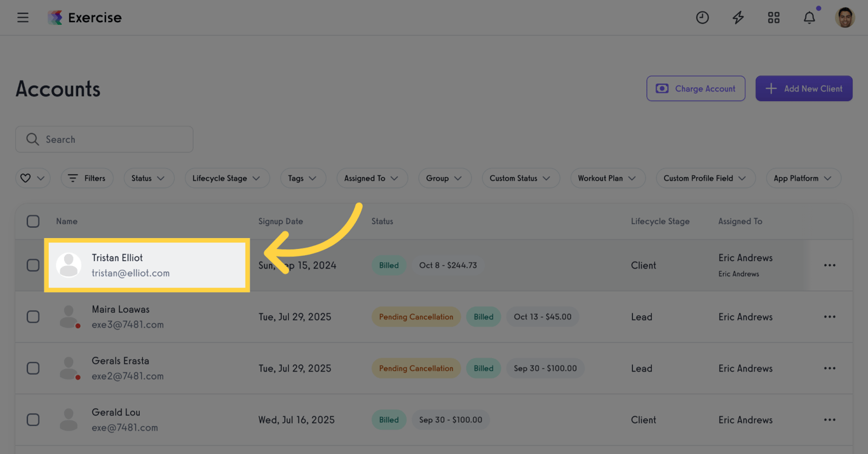
Task: Click the profile avatar picture
Action: coord(845,17)
